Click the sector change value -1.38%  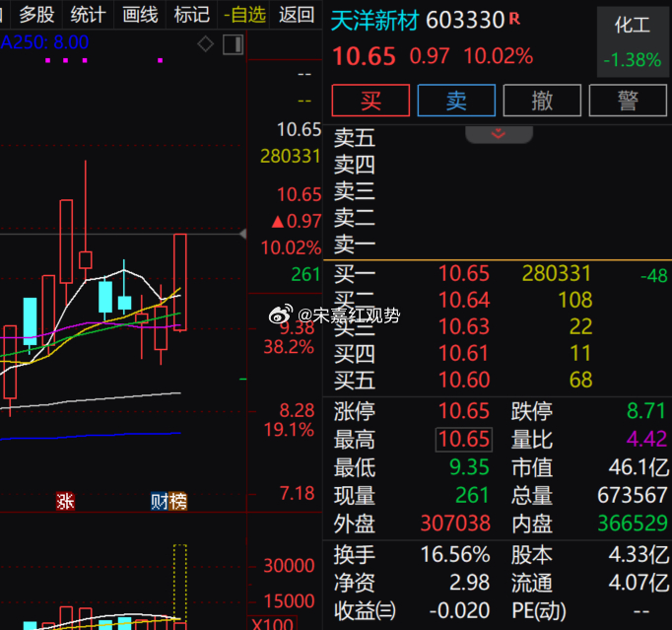[633, 60]
